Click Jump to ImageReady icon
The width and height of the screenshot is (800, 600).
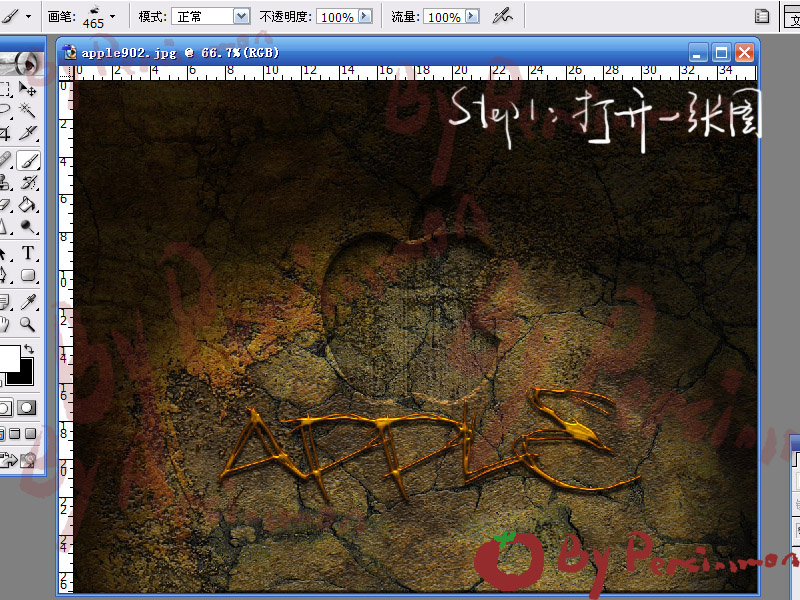click(17, 460)
